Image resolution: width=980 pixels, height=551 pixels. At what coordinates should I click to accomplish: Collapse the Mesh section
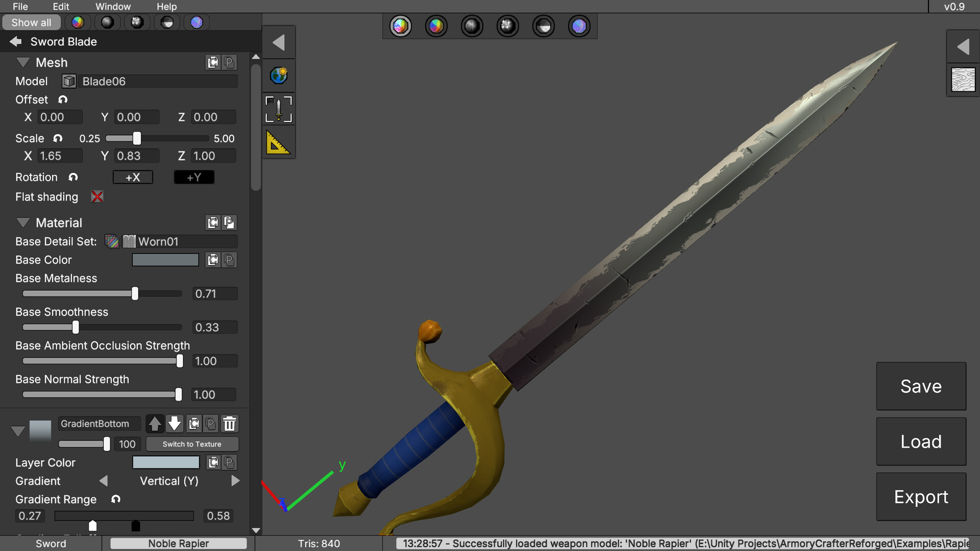pyautogui.click(x=23, y=62)
